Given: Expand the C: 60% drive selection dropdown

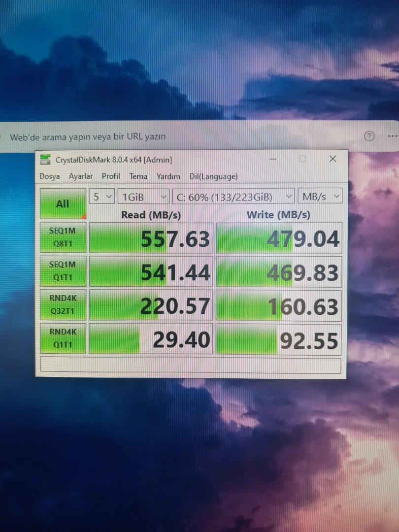Looking at the screenshot, I should [x=233, y=197].
